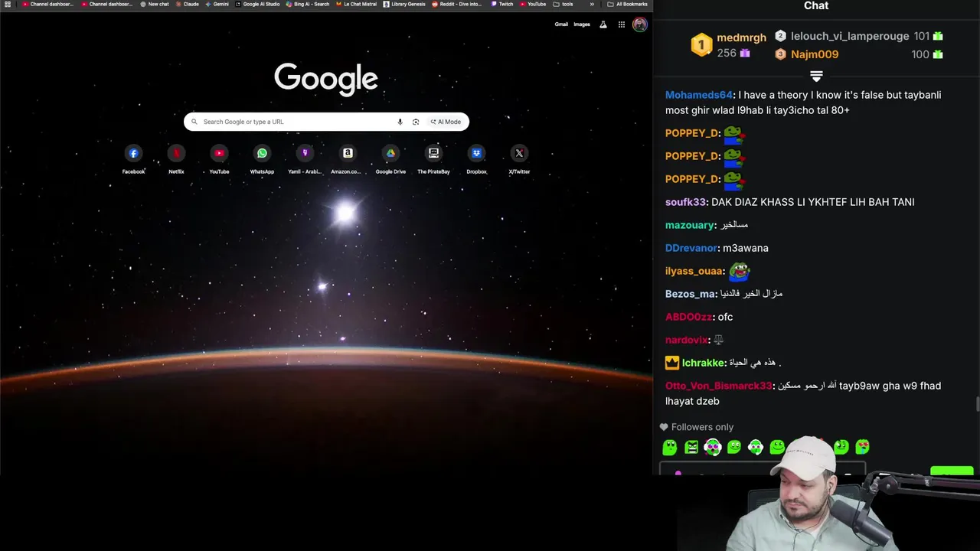Click the medmrgh top gifter name

(741, 37)
